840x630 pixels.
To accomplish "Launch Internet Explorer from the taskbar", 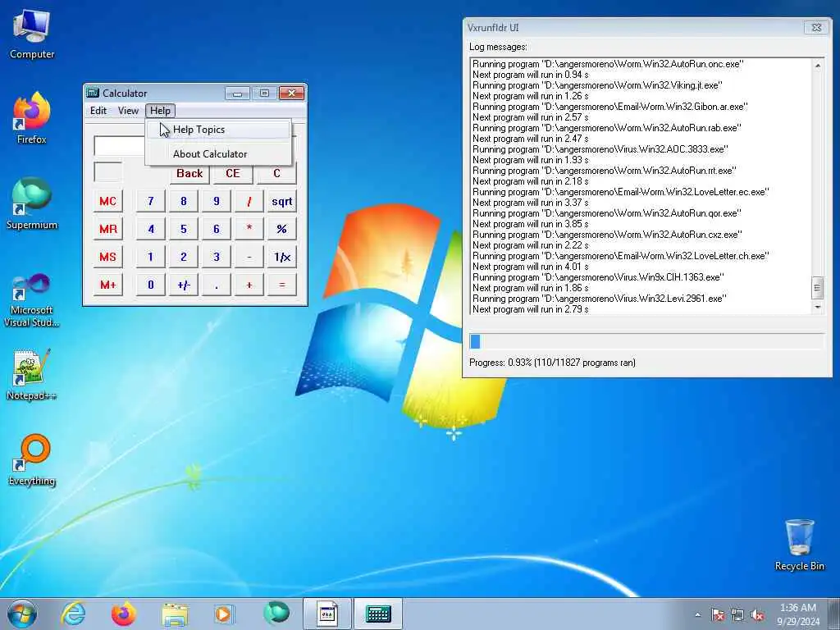I will (73, 614).
